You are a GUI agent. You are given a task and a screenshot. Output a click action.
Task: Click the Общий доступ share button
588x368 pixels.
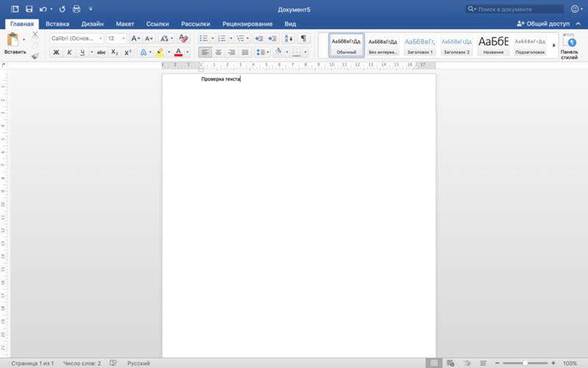tap(542, 24)
